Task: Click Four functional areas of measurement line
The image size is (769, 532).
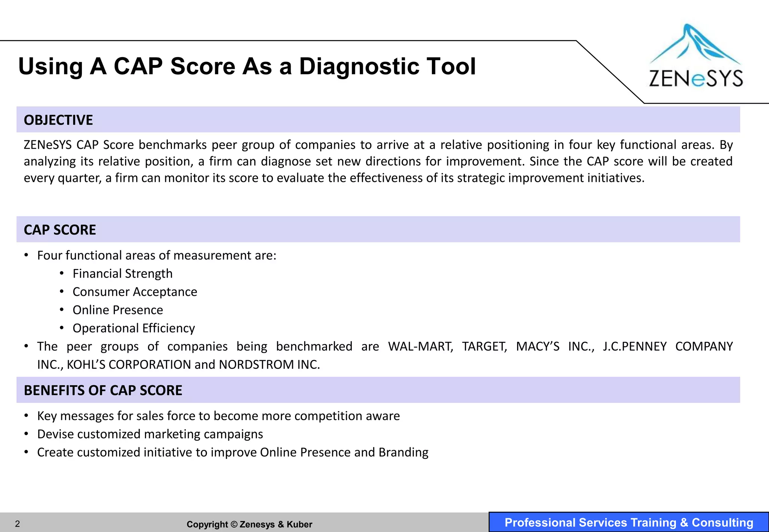Action: point(157,255)
